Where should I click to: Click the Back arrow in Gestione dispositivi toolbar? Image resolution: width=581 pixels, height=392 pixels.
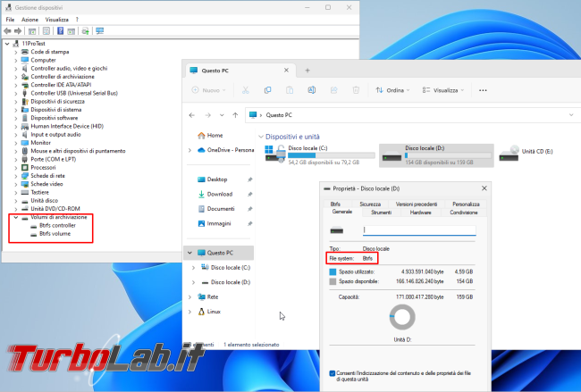pyautogui.click(x=7, y=31)
